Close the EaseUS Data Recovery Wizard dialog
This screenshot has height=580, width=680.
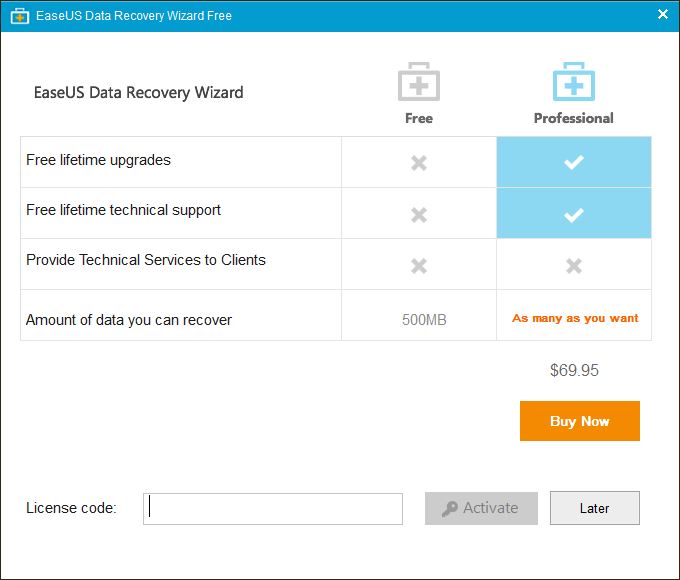(x=663, y=14)
